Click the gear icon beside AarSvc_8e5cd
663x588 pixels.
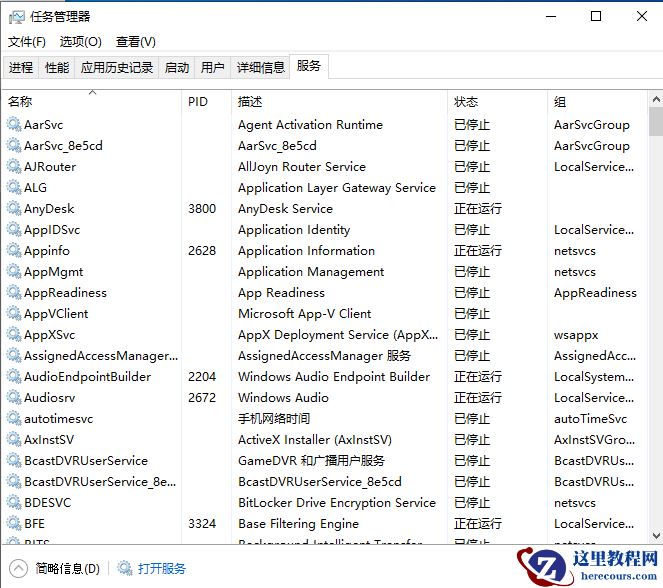(14, 146)
